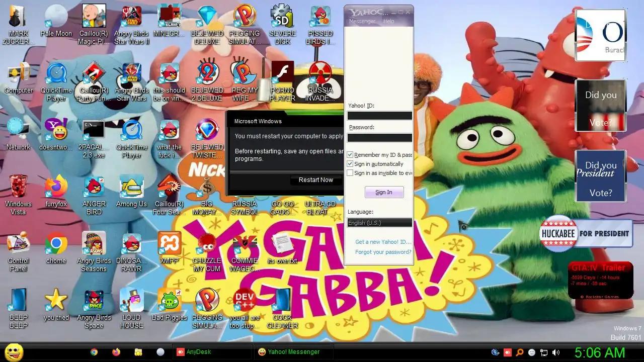Open the Caillou(R) Party Fun shortcut
This screenshot has width=644, height=362.
coord(94,81)
